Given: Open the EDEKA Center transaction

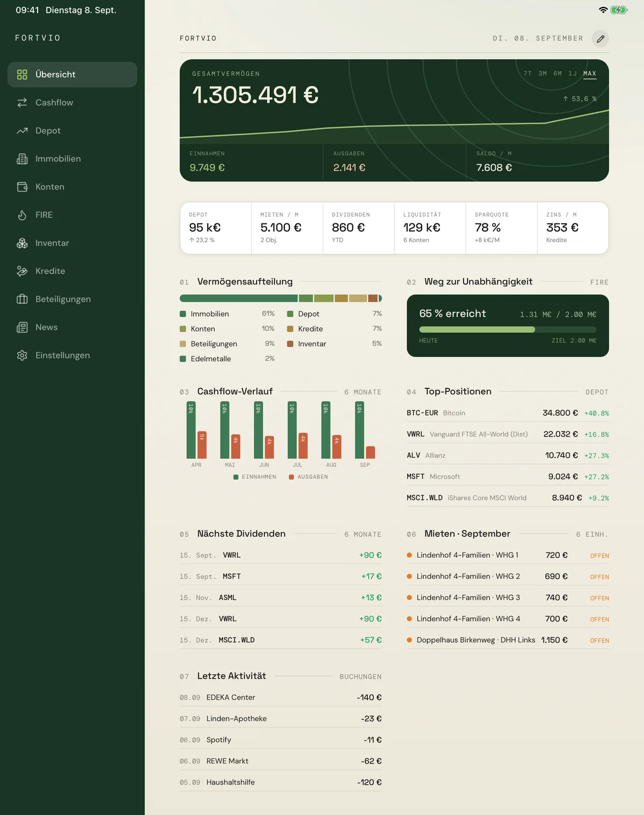Looking at the screenshot, I should (x=281, y=697).
